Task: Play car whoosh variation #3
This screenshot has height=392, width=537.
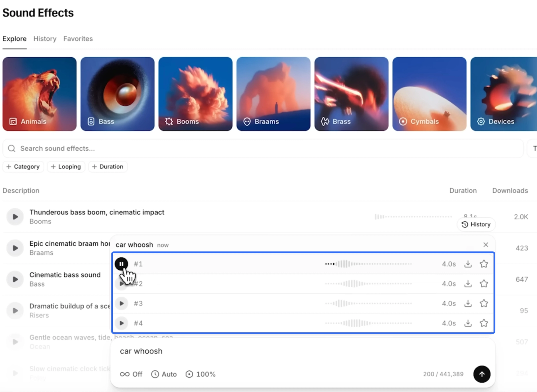Action: (121, 303)
